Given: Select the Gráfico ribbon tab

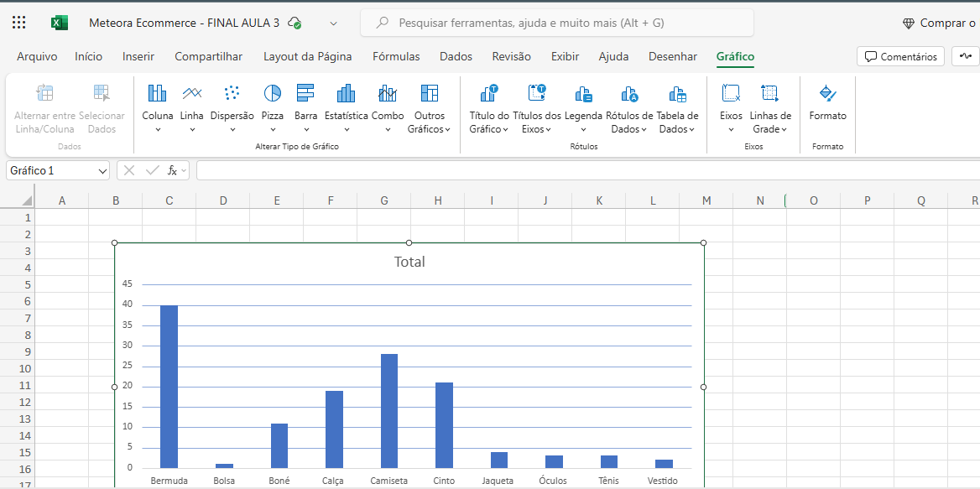Looking at the screenshot, I should (x=735, y=56).
